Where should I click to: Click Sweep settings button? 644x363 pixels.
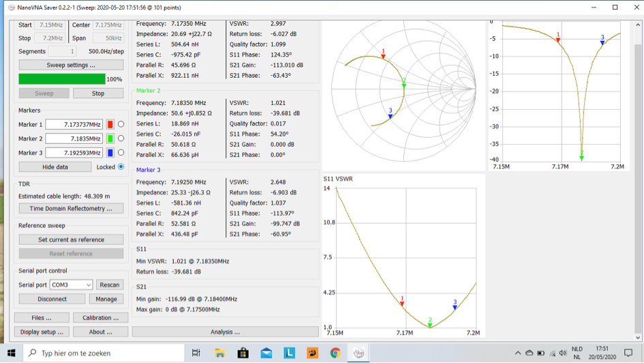coord(71,65)
